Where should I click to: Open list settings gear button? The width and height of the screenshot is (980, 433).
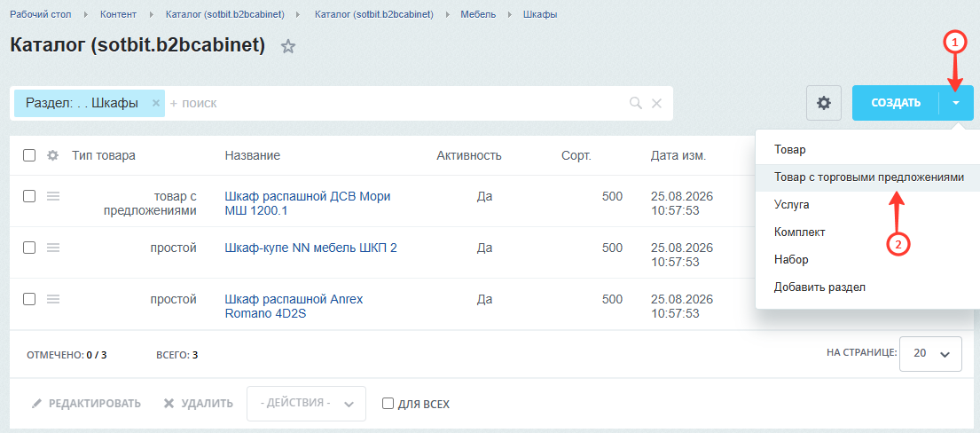824,103
